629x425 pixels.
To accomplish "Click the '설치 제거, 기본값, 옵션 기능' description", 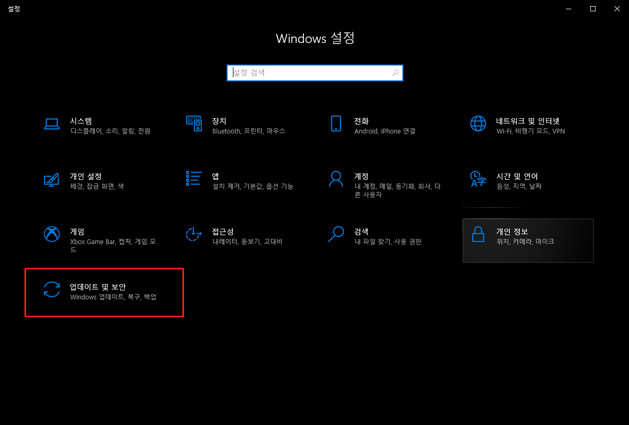I will pos(253,187).
